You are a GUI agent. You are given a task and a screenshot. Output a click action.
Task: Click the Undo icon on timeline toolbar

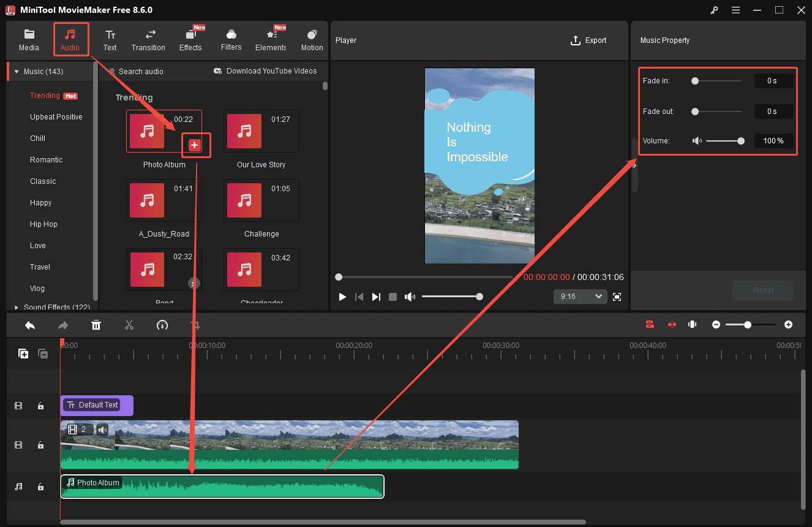[30, 325]
